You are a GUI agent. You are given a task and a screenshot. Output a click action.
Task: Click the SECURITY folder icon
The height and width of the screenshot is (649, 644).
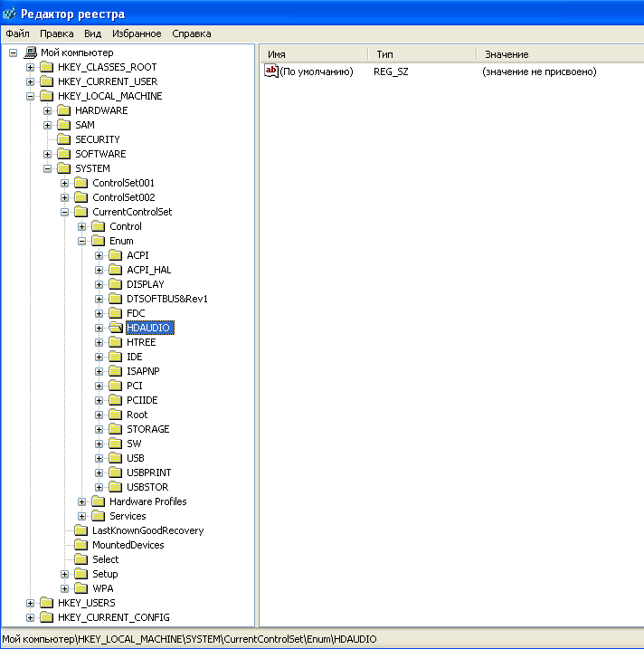(x=63, y=139)
